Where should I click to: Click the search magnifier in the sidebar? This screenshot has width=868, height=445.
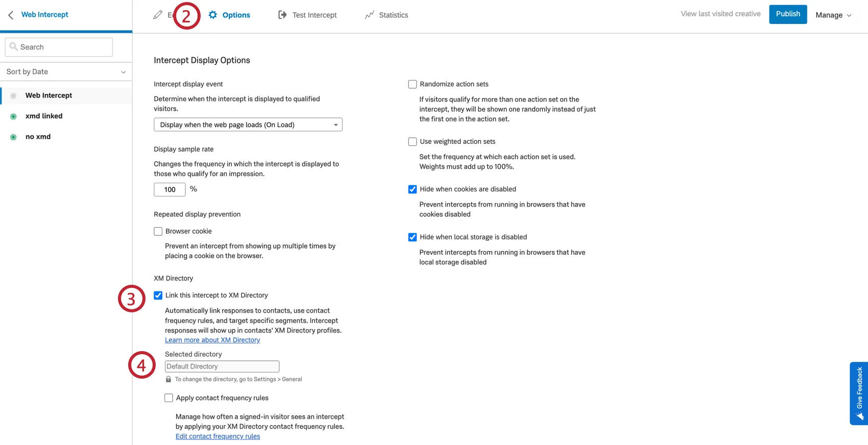[14, 46]
